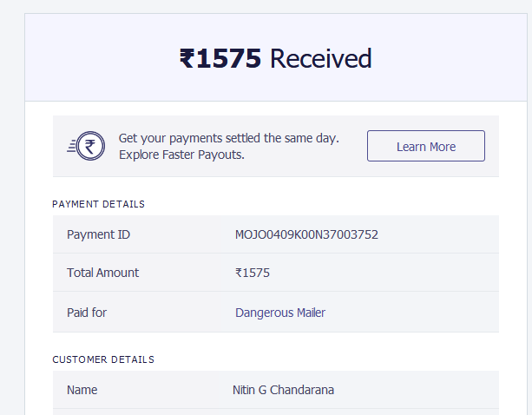Click the Faster Payouts promotional banner

(276, 146)
